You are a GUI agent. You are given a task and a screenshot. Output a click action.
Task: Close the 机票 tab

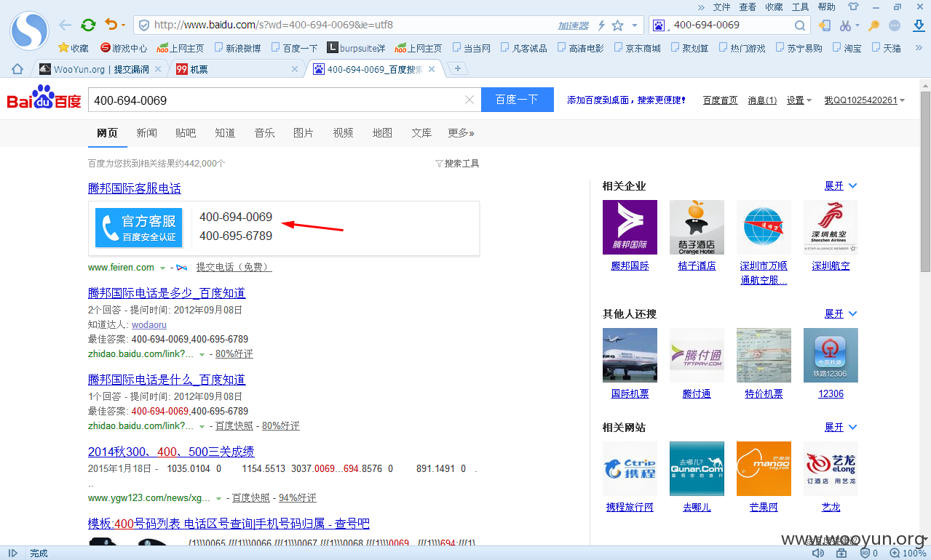(295, 69)
